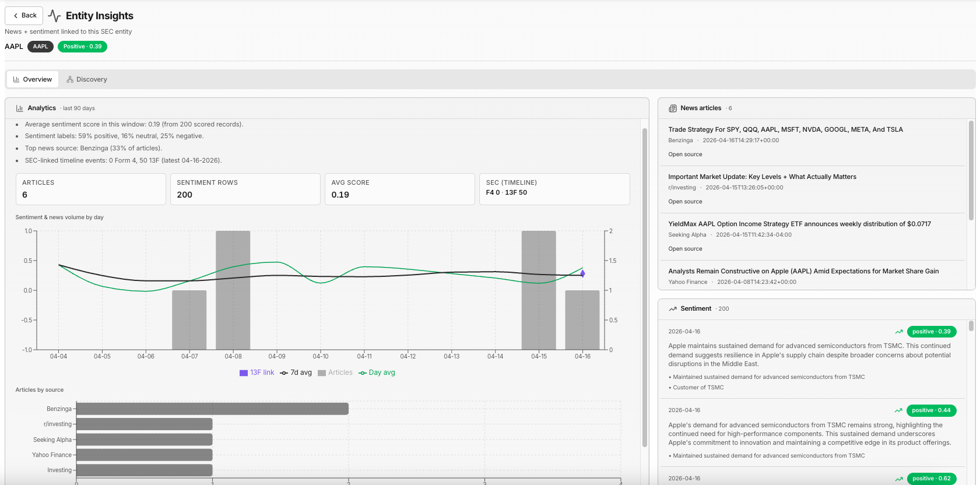Click the News articles newspaper icon
The width and height of the screenshot is (980, 485).
[673, 108]
